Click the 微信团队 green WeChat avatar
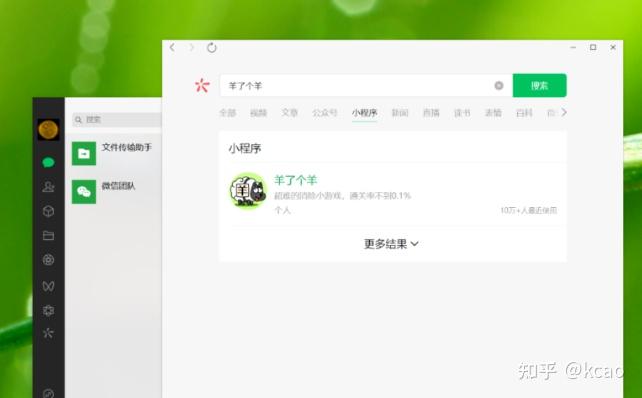This screenshot has height=398, width=642. pyautogui.click(x=84, y=192)
